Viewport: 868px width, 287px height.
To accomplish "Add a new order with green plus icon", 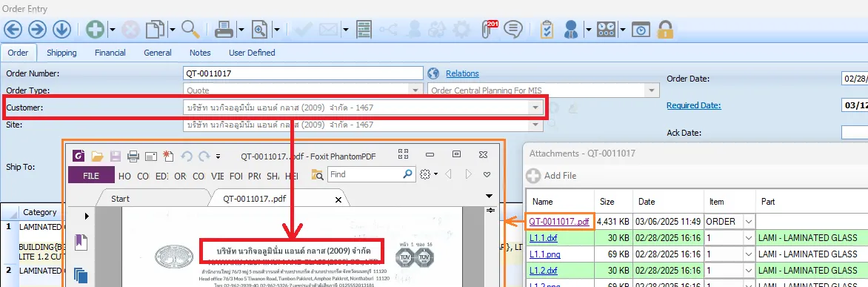I will tap(96, 29).
